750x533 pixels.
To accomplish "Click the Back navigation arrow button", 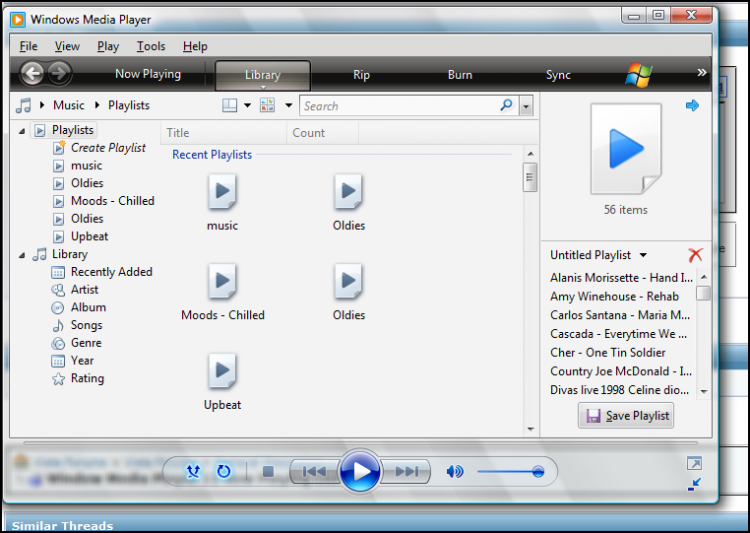I will pyautogui.click(x=32, y=74).
